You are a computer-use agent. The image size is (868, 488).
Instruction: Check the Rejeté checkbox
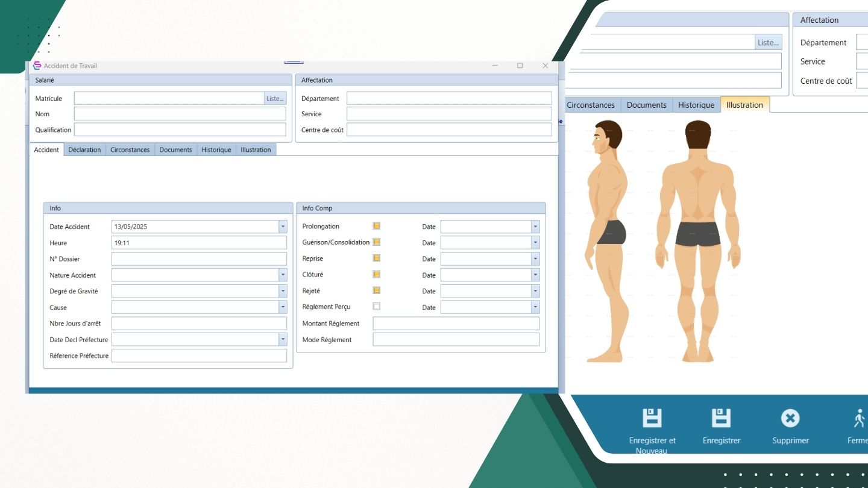coord(377,290)
